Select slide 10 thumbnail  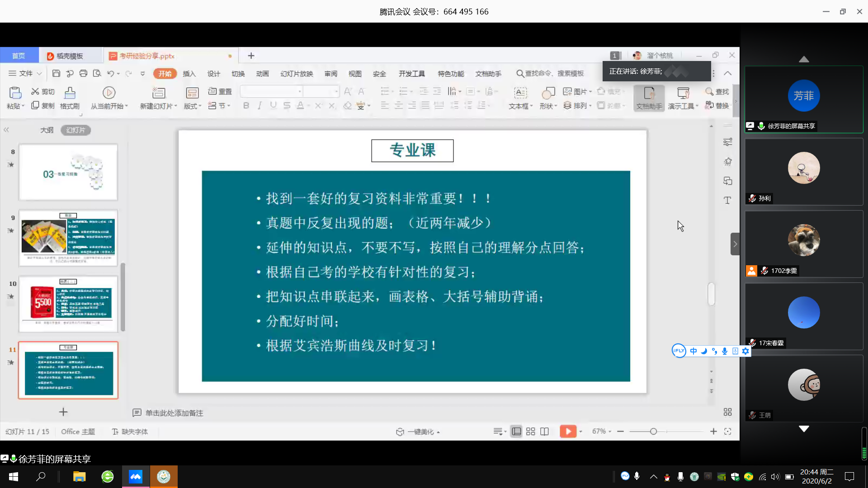point(68,304)
